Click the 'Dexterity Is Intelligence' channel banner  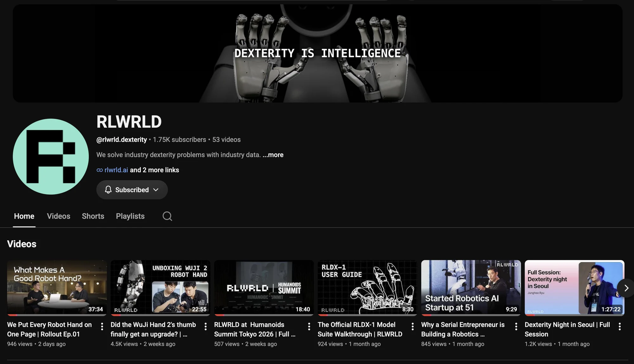tap(318, 53)
